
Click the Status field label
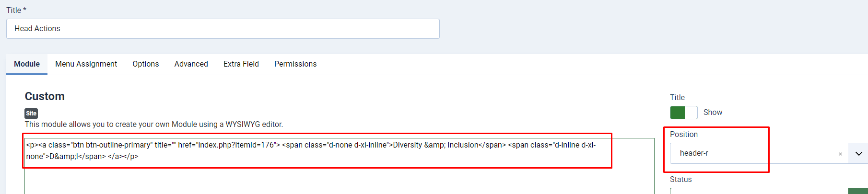(x=680, y=180)
